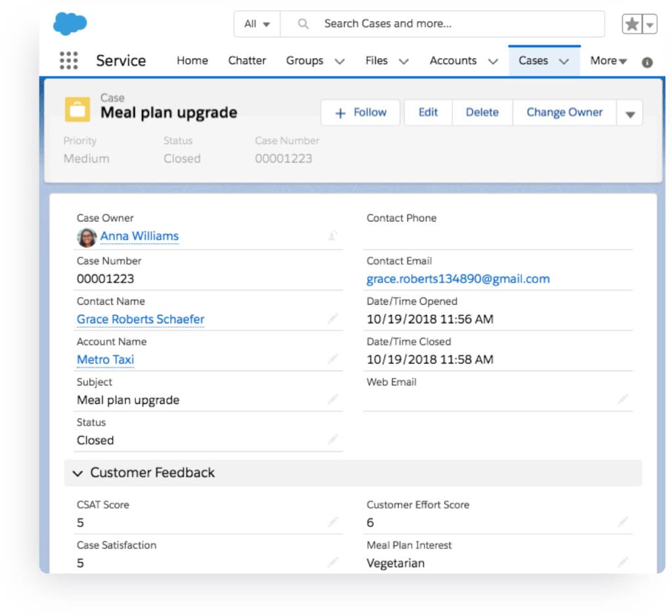
Task: Click the change Case Owner icon
Action: [333, 235]
